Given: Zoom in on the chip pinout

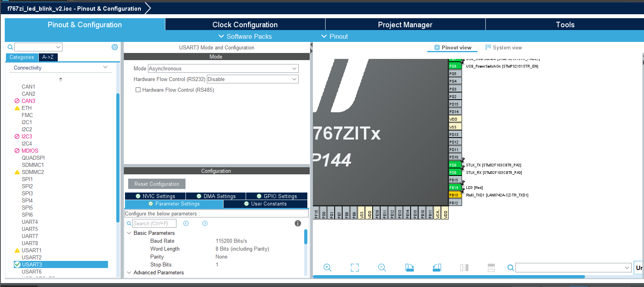Looking at the screenshot, I should [327, 268].
